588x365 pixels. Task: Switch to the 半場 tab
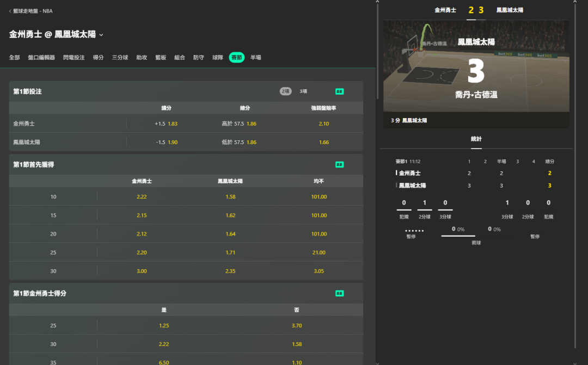click(x=255, y=58)
